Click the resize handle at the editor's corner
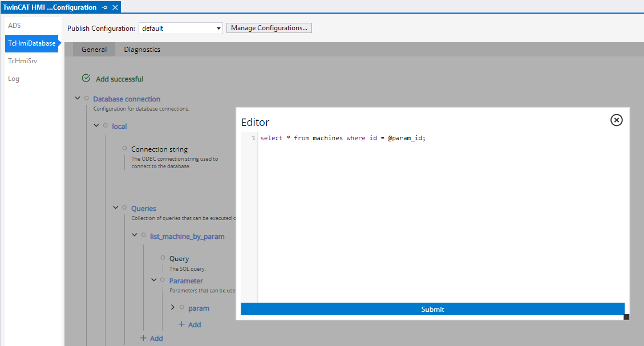Screen dimensions: 644x346 [626, 317]
